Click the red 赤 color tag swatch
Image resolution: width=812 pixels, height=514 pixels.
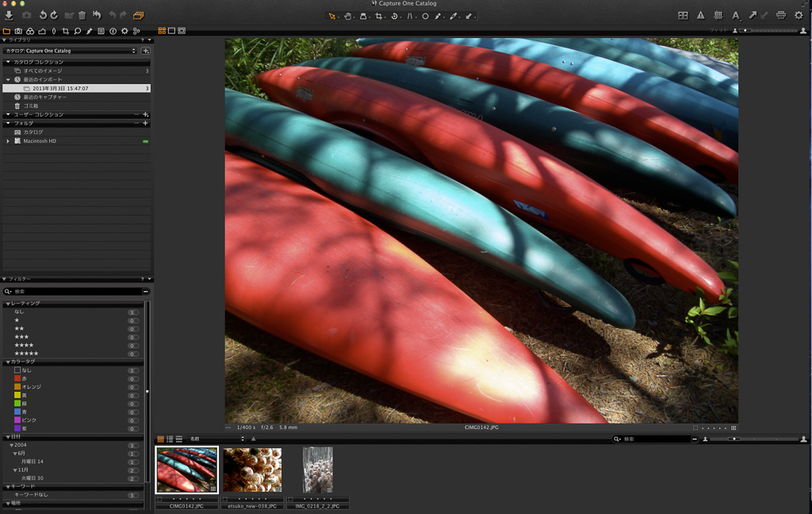click(x=17, y=378)
